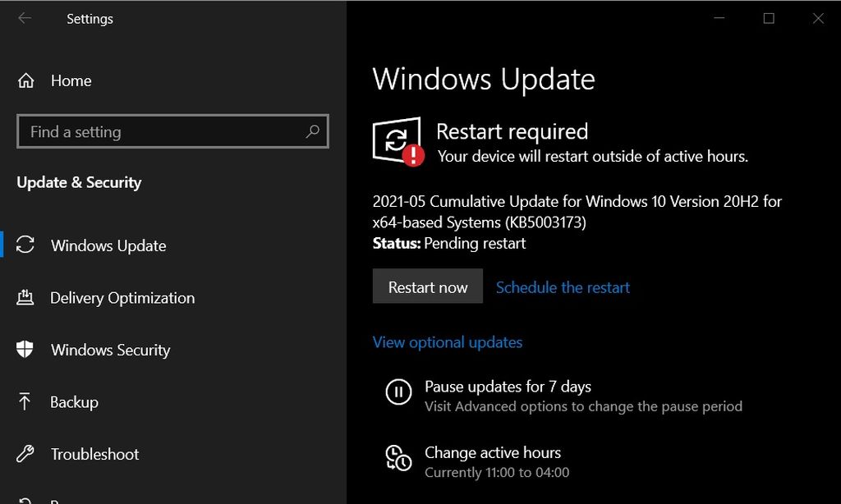The height and width of the screenshot is (504, 841).
Task: Click the search magnifier icon
Action: click(x=312, y=131)
